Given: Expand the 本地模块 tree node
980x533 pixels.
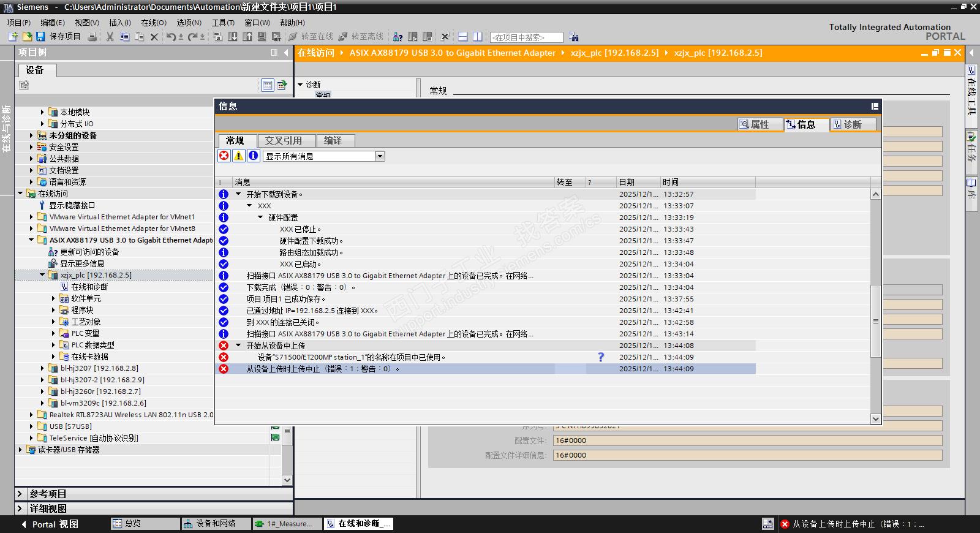Looking at the screenshot, I should click(42, 112).
